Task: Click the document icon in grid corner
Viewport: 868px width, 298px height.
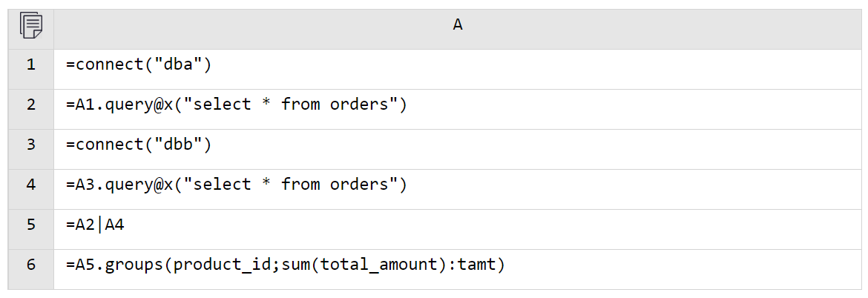Action: point(31,25)
